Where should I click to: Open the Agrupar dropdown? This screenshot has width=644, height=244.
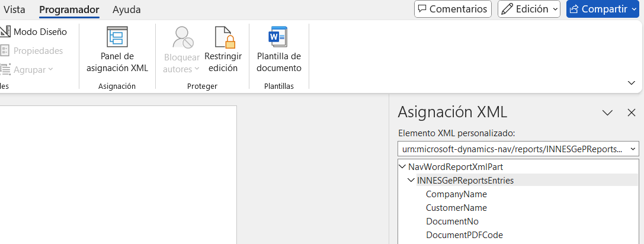(x=27, y=69)
